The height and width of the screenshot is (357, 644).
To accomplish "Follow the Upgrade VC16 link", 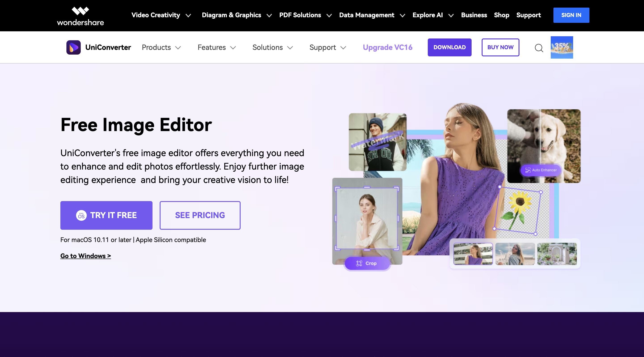I will (x=388, y=47).
